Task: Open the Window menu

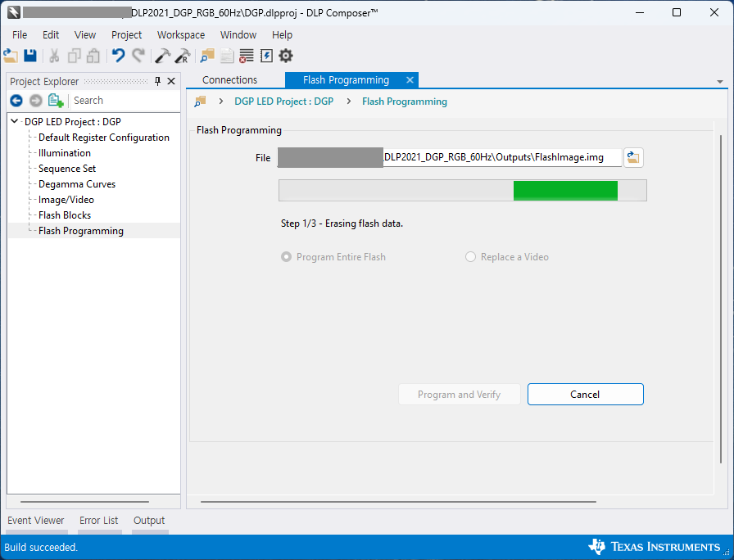Action: point(238,35)
